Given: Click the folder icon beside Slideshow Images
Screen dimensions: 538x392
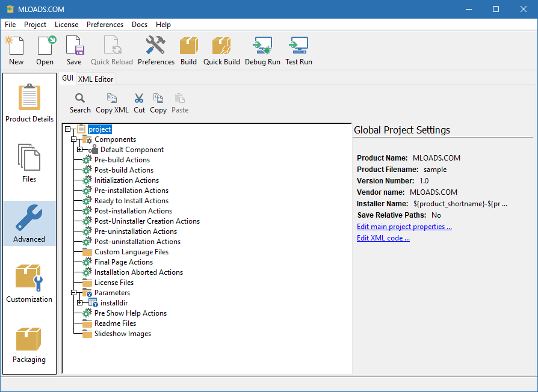Looking at the screenshot, I should pos(87,334).
